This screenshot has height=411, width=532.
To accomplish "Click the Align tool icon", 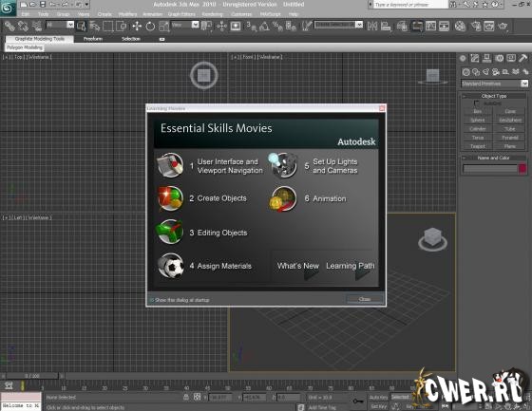I will pos(386,27).
